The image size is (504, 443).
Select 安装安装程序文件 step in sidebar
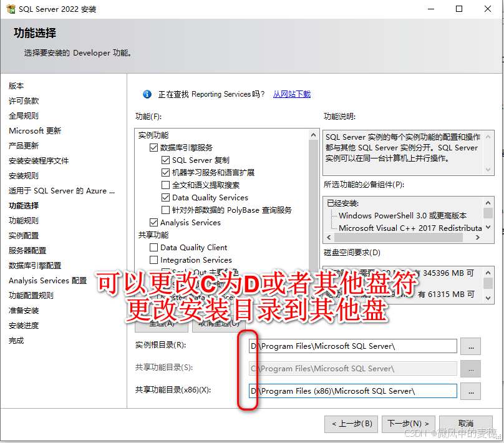pyautogui.click(x=39, y=161)
